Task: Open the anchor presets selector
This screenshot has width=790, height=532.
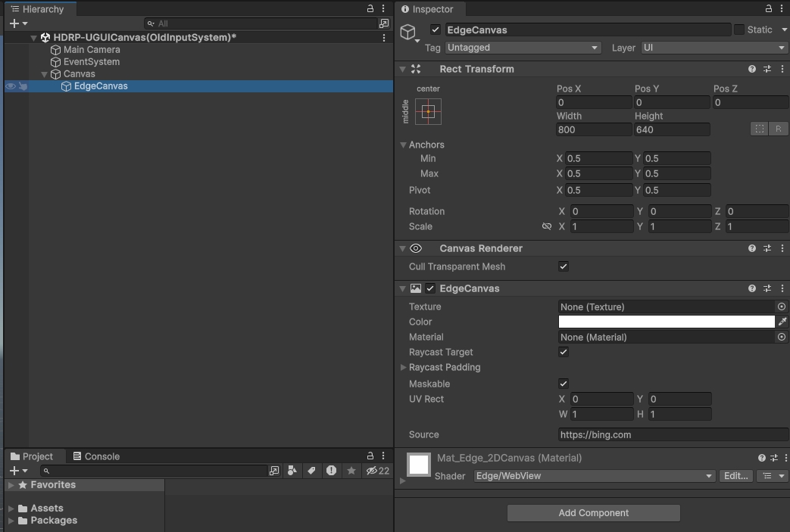Action: (427, 111)
